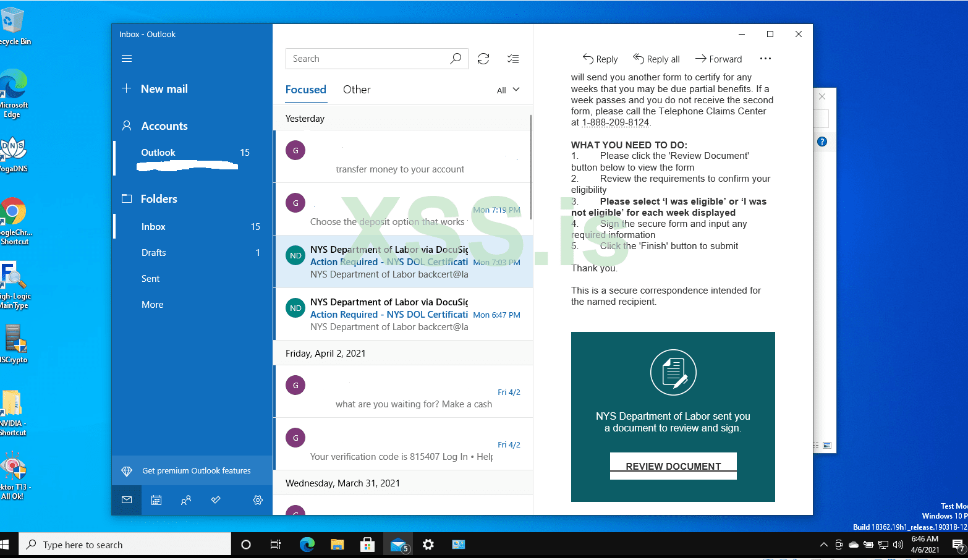Viewport: 968px width, 560px height.
Task: Click the REVIEW DOCUMENT button
Action: click(673, 466)
